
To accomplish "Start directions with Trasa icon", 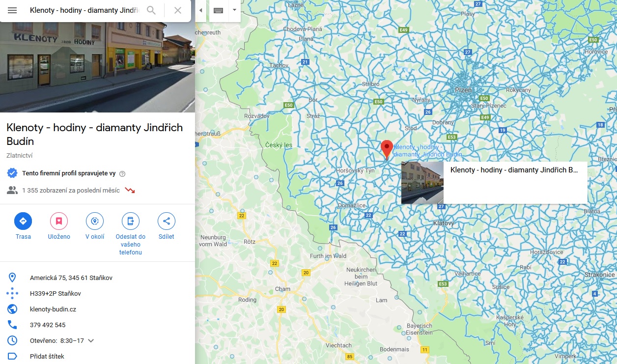I will 23,221.
